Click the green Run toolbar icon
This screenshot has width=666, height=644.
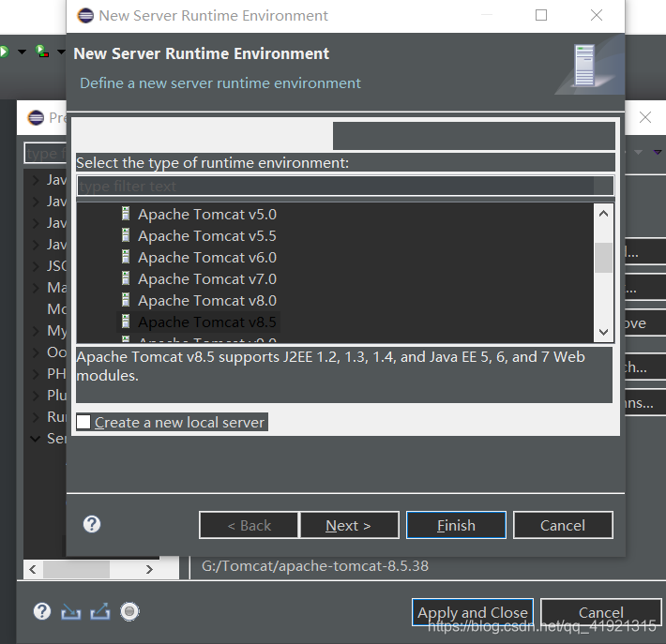point(4,52)
